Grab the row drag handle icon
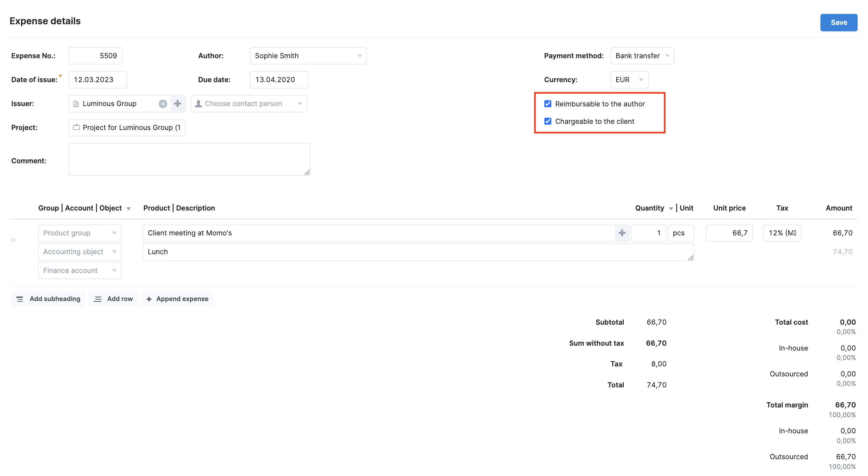Screen dimensions: 868x476 click(14, 240)
